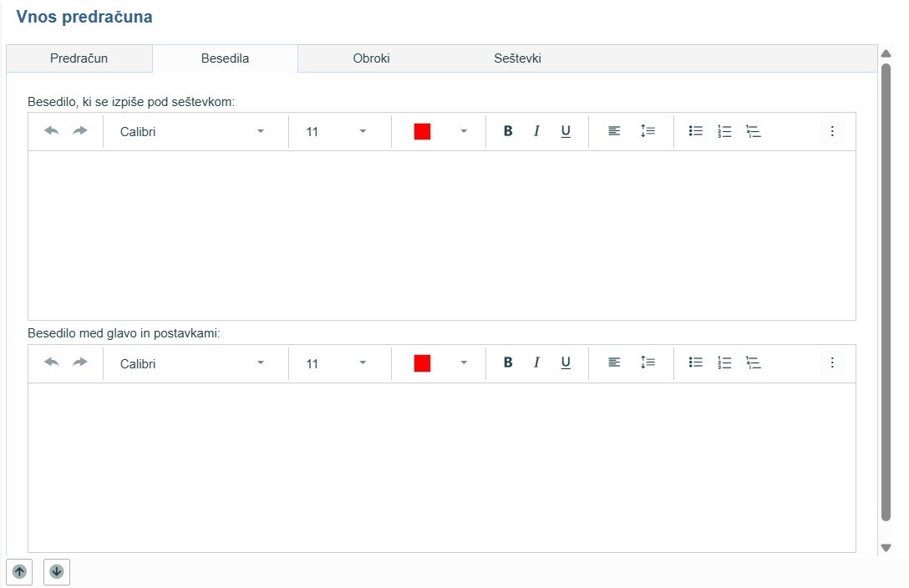Click inside the text area under 'Besedilo med glavo in postavkami'

[441, 466]
